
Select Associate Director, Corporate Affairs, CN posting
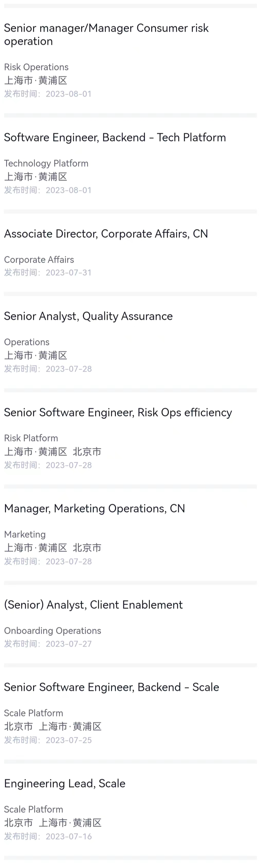(106, 234)
